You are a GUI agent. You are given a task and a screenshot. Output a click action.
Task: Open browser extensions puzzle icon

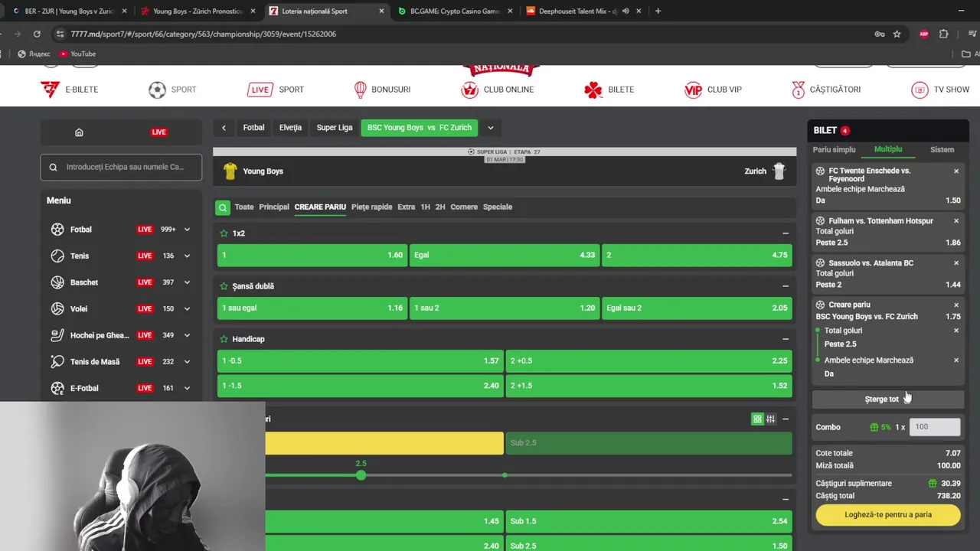coord(943,34)
